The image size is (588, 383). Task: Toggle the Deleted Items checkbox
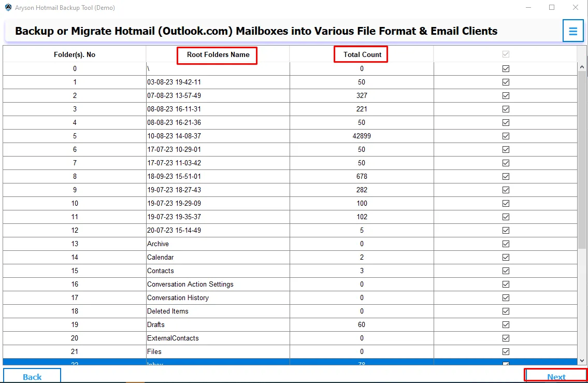point(506,311)
